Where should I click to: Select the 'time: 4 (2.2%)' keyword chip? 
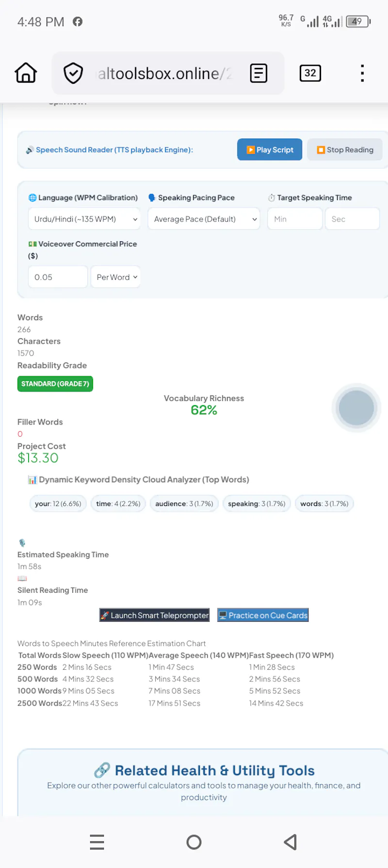click(118, 504)
